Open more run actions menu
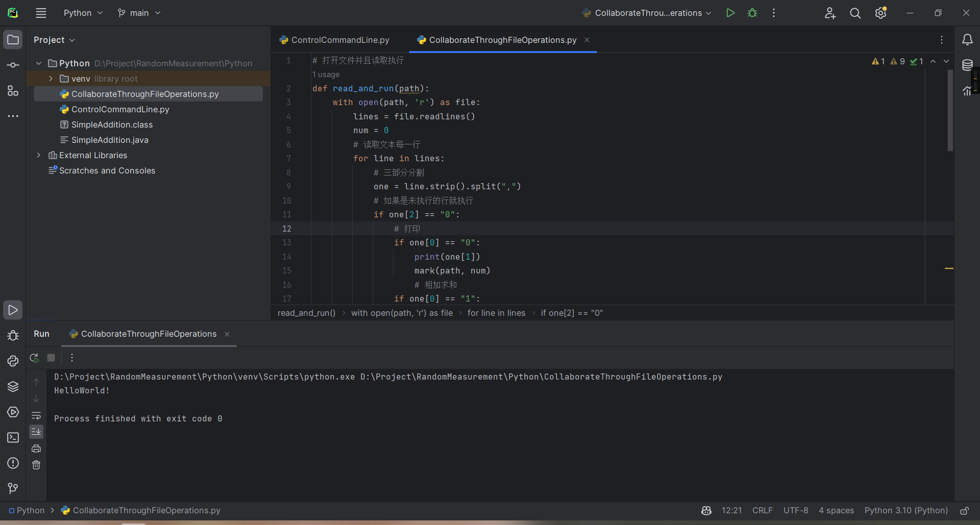 tap(774, 13)
